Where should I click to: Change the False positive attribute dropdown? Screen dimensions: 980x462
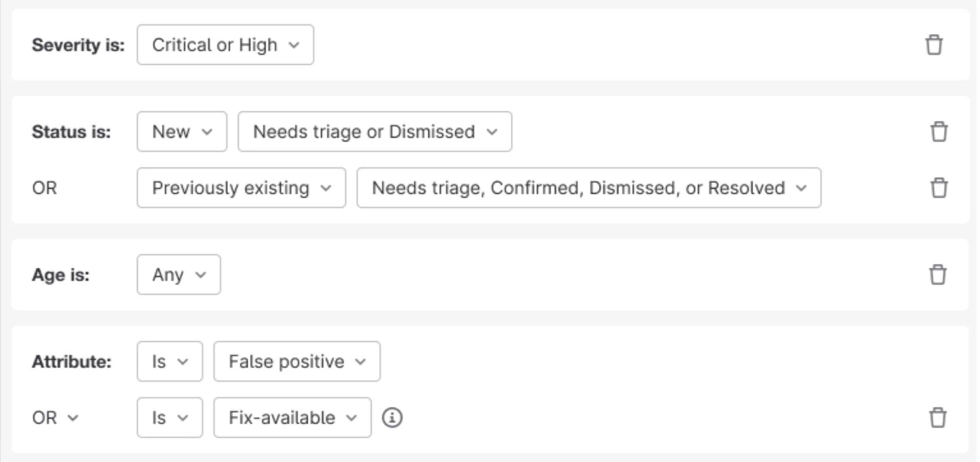pos(297,362)
